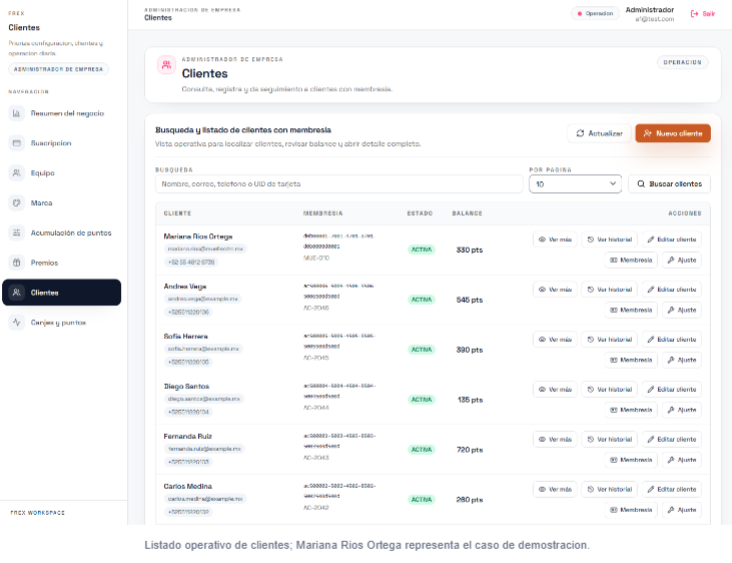Open Acumulacion de puntos page

tap(62, 233)
